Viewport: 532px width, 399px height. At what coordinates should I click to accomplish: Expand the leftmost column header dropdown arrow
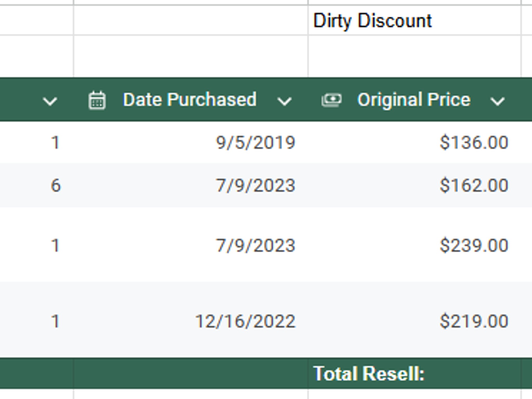[50, 101]
